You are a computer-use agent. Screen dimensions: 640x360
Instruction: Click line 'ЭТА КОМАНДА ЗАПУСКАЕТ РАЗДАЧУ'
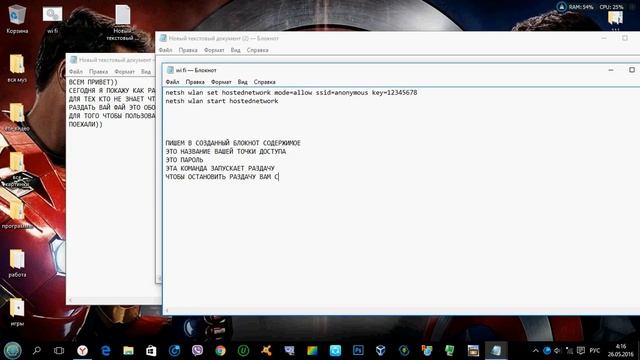click(x=220, y=168)
